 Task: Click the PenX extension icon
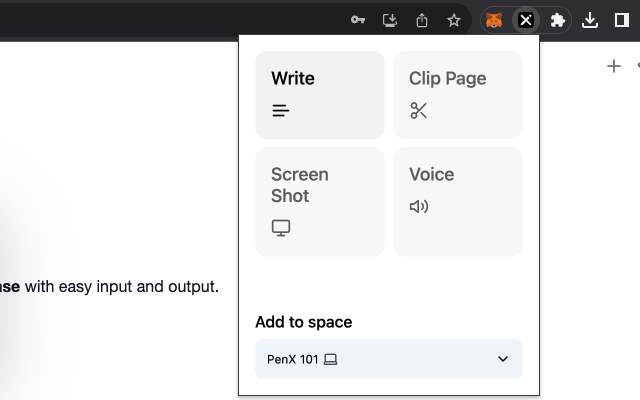(526, 20)
